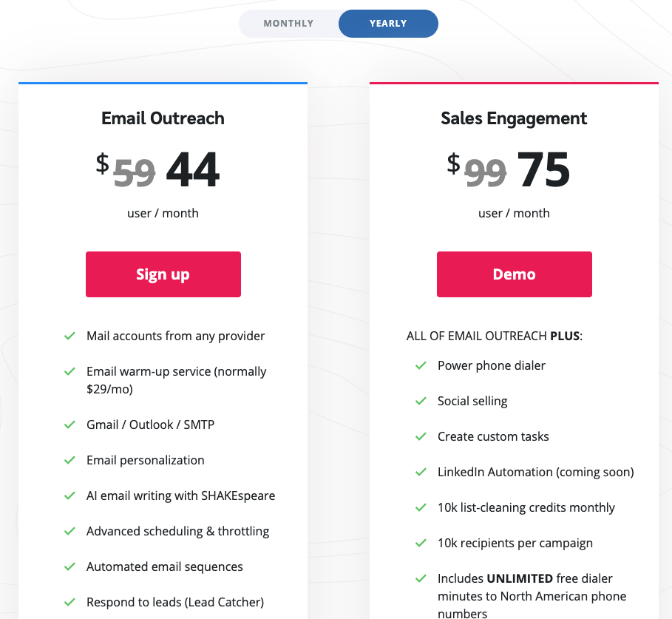Click the Email Outreach plan title
672x619 pixels.
point(163,118)
